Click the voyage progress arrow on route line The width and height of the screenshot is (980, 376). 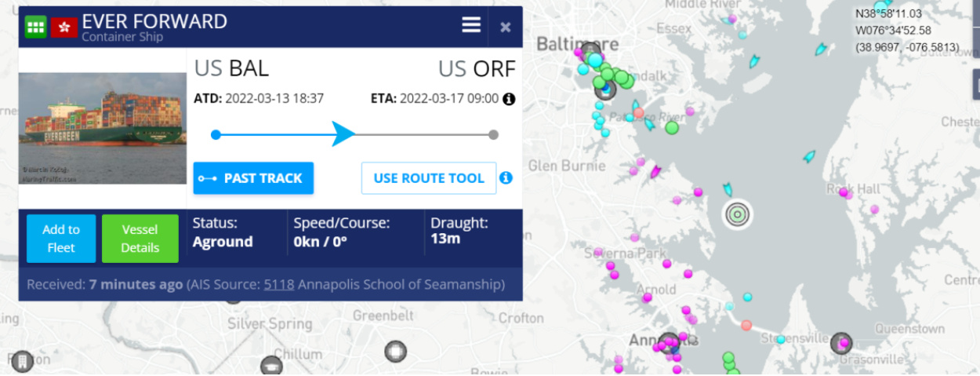click(343, 133)
